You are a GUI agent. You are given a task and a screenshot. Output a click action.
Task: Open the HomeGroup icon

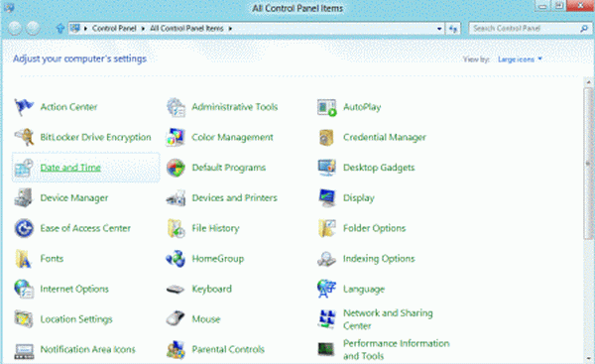[176, 259]
